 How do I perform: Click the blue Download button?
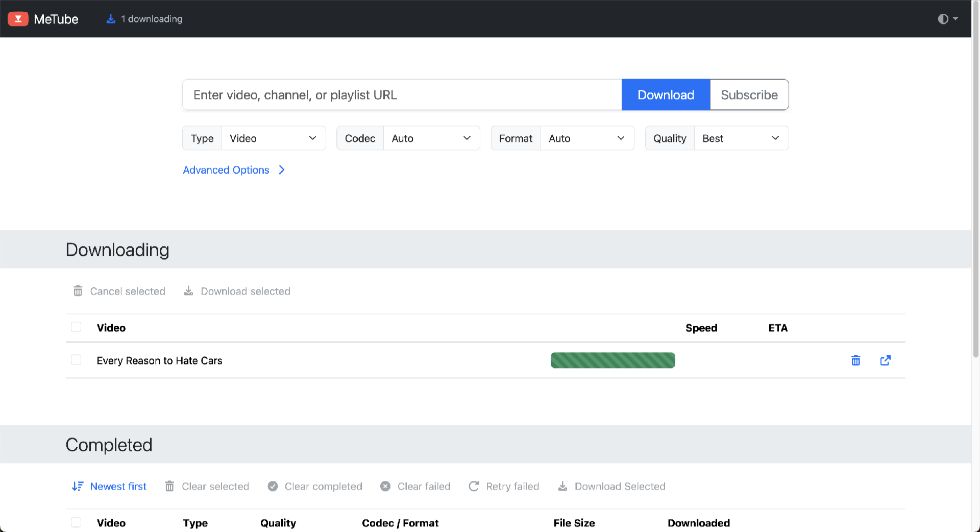[666, 95]
